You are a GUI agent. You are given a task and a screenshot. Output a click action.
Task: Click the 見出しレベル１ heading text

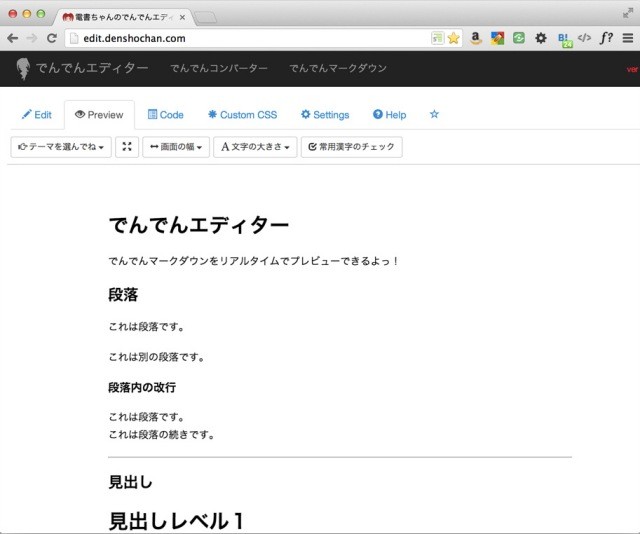pyautogui.click(x=176, y=521)
